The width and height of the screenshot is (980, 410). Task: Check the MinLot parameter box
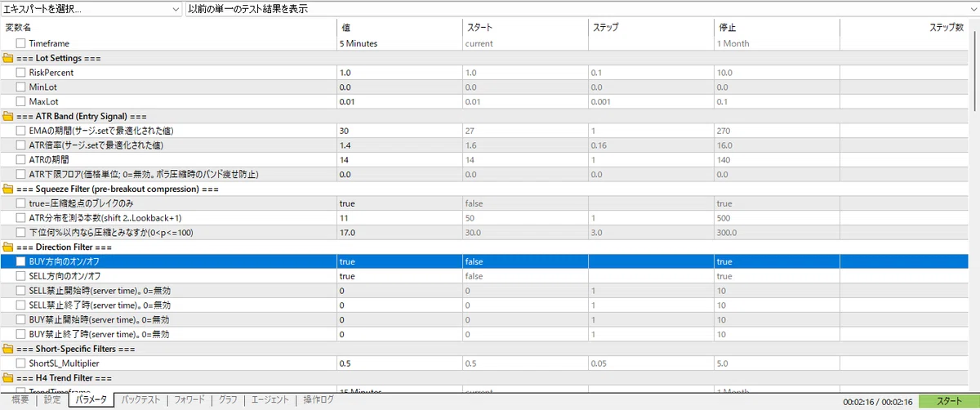coord(21,87)
